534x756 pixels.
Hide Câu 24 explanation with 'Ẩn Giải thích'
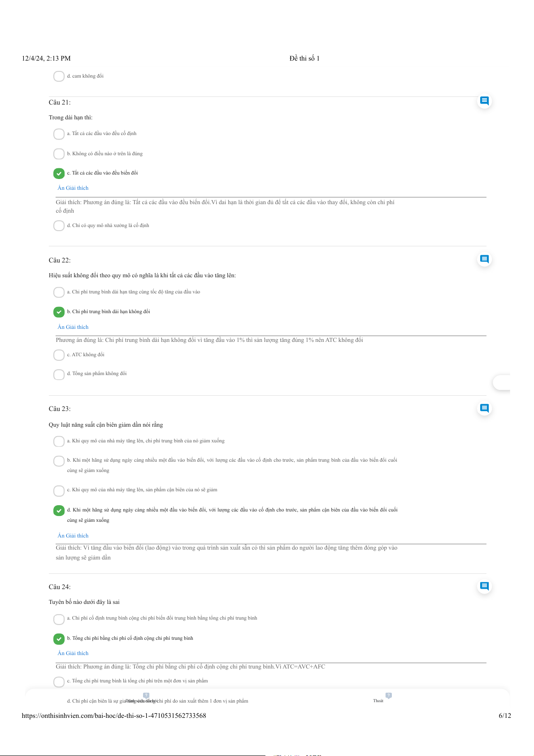(x=73, y=653)
